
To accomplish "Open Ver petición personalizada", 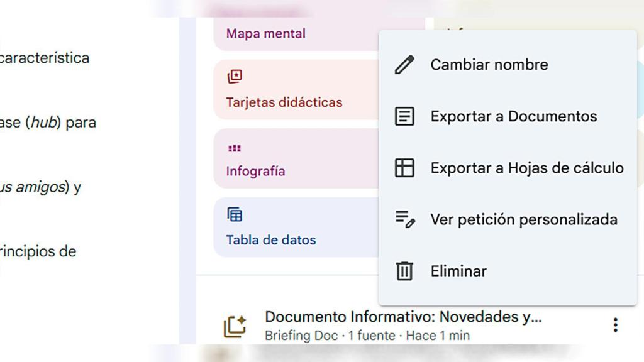I will click(523, 219).
